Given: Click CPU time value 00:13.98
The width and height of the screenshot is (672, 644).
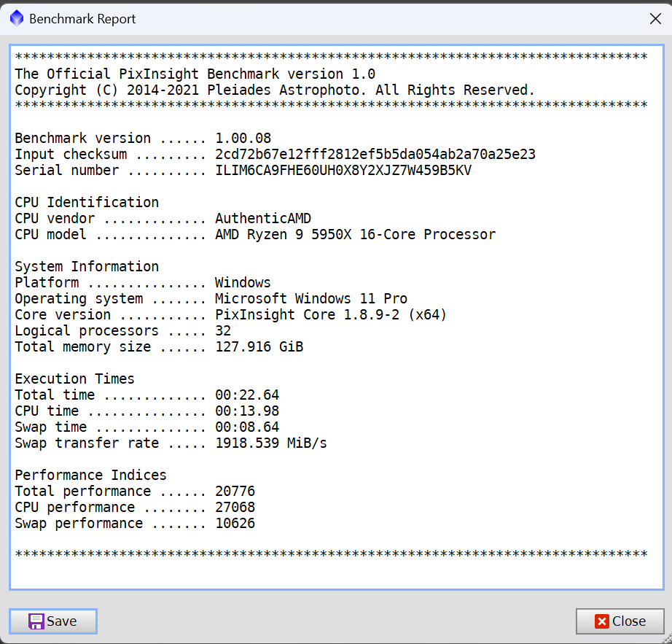Looking at the screenshot, I should tap(247, 411).
